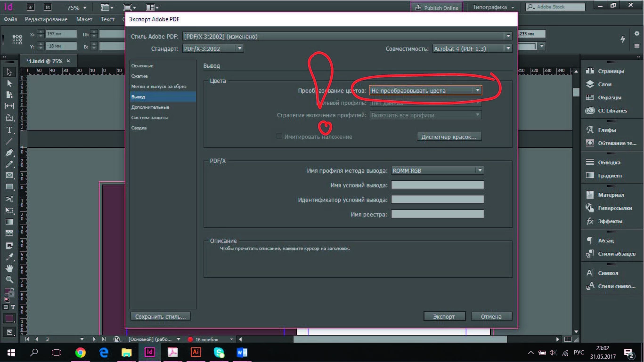Click the Экспорт button
644x362 pixels.
point(444,316)
